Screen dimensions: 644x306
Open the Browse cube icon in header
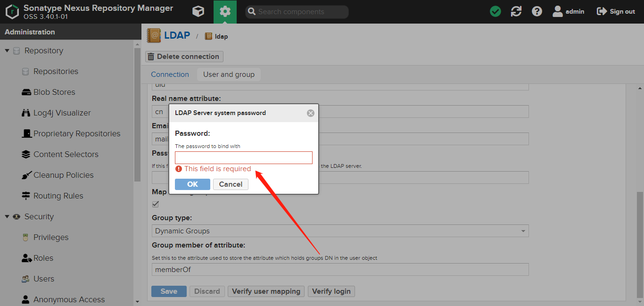[198, 11]
